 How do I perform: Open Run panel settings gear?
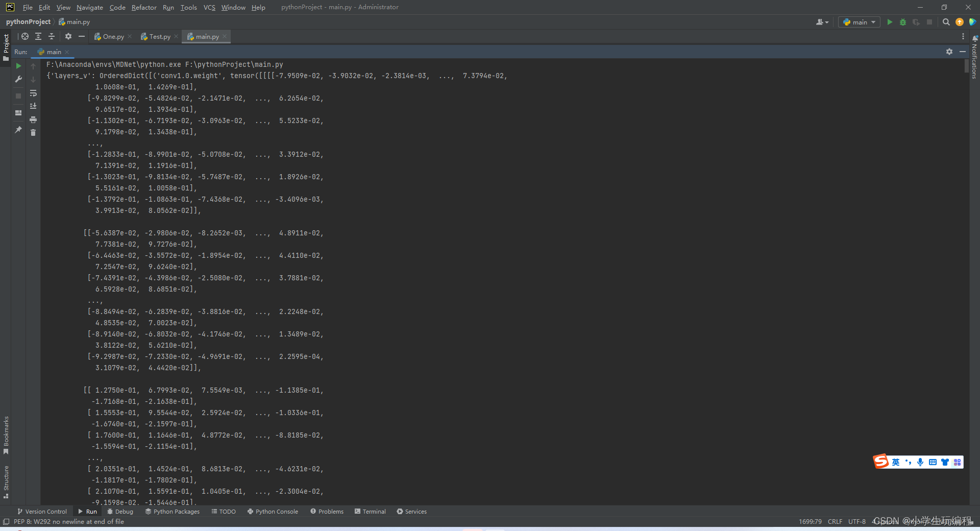949,52
